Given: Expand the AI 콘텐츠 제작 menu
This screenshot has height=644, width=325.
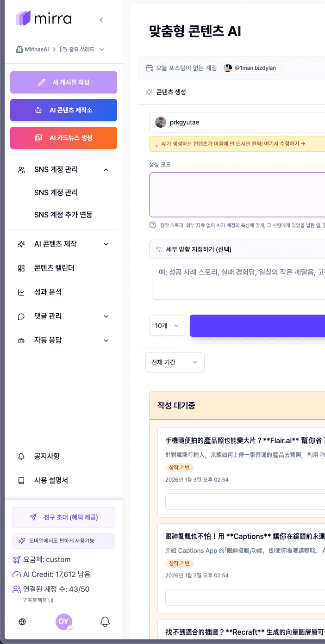Looking at the screenshot, I should [x=106, y=244].
